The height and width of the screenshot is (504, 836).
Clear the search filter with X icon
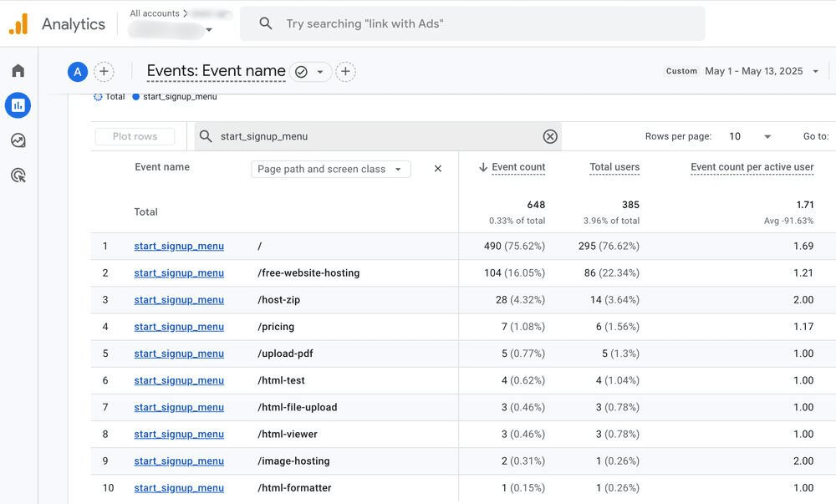[x=550, y=136]
